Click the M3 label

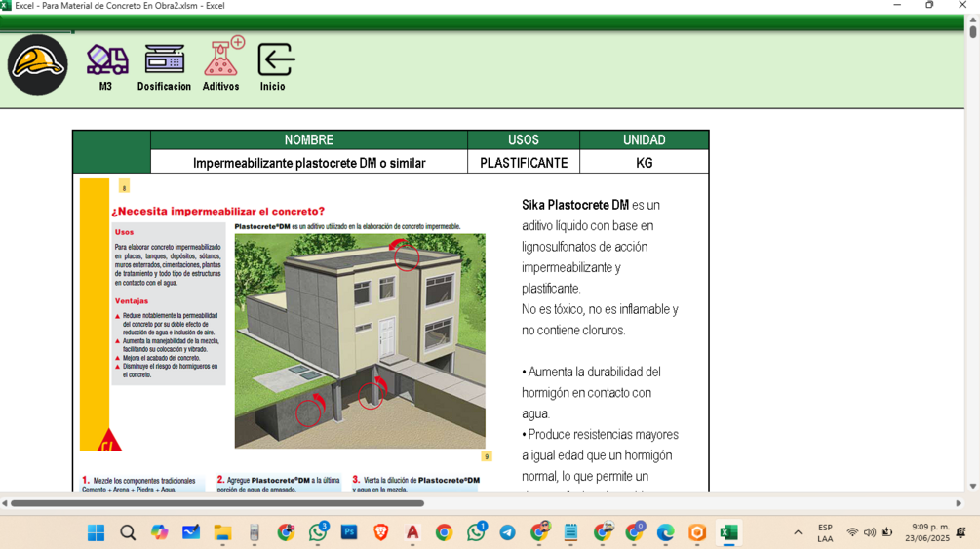click(105, 86)
